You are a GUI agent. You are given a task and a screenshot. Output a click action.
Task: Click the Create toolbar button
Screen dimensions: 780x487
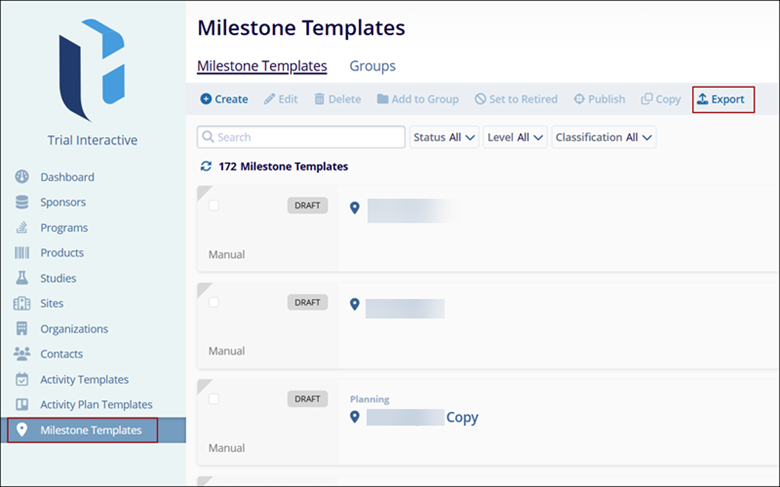tap(224, 99)
